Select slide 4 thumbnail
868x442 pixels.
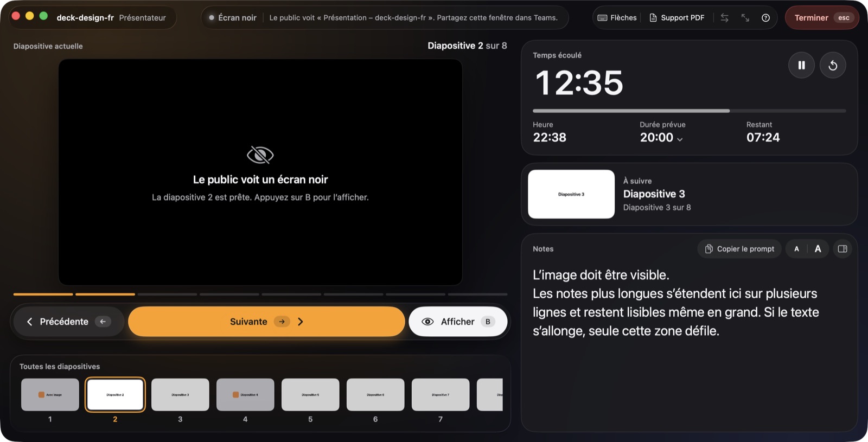pyautogui.click(x=245, y=395)
